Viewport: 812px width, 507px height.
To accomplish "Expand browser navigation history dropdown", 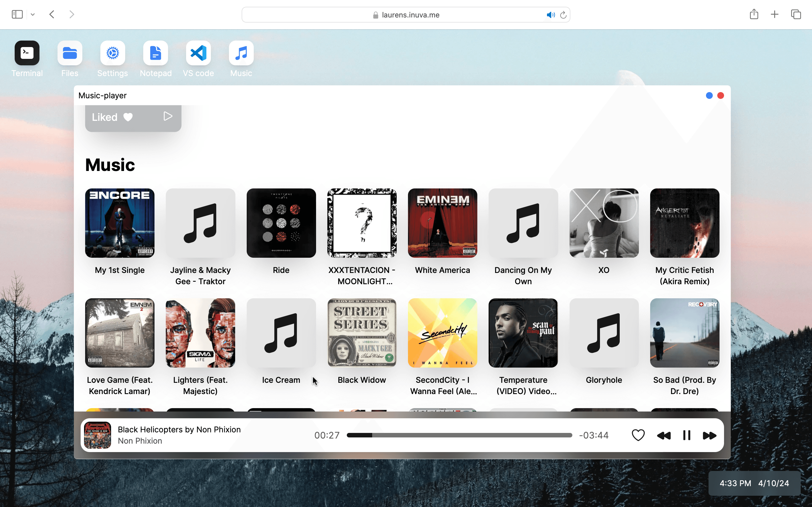I will click(33, 14).
